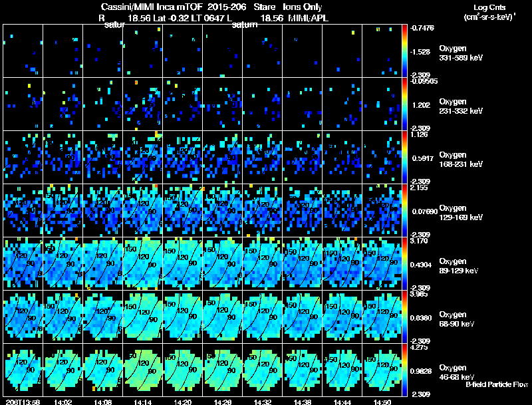Click the -0.7476 colorbar maximum value
532x405 pixels.
422,28
